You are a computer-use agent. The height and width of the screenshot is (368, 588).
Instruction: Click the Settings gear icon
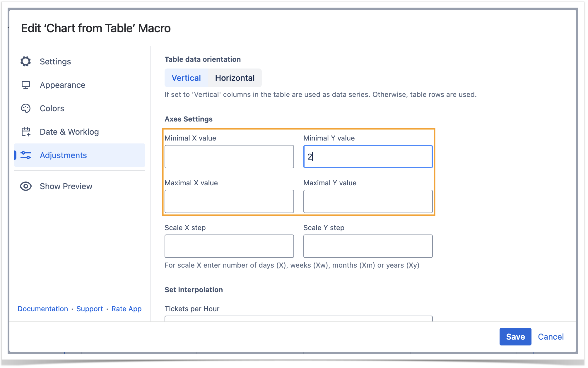(26, 61)
